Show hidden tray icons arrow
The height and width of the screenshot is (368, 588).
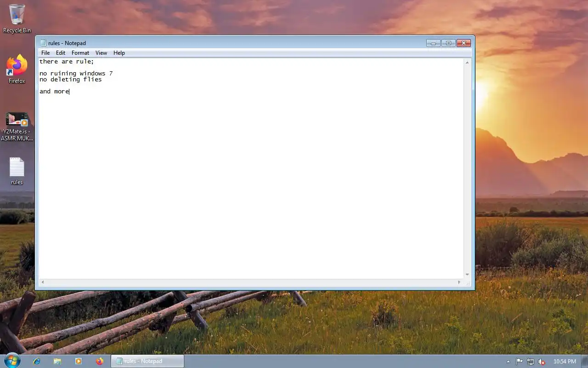click(x=508, y=362)
